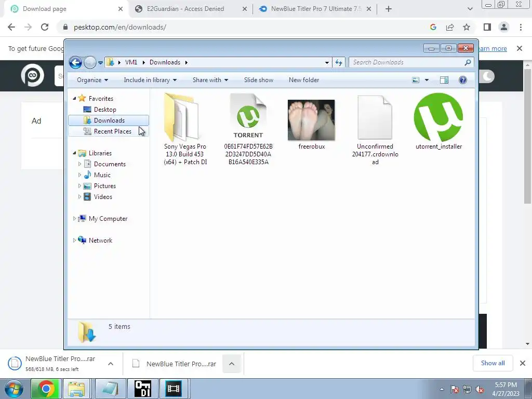Close the Chrome downloads bar

(x=523, y=363)
